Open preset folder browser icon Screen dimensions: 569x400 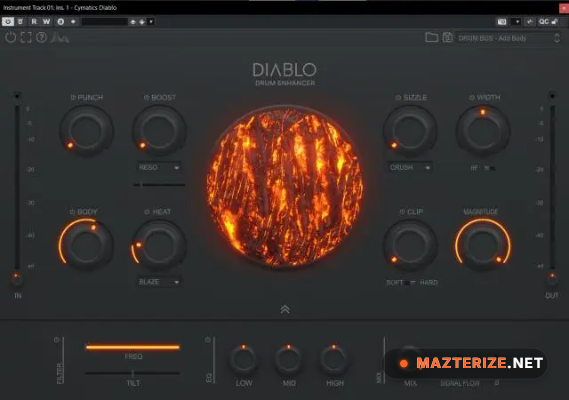point(431,37)
